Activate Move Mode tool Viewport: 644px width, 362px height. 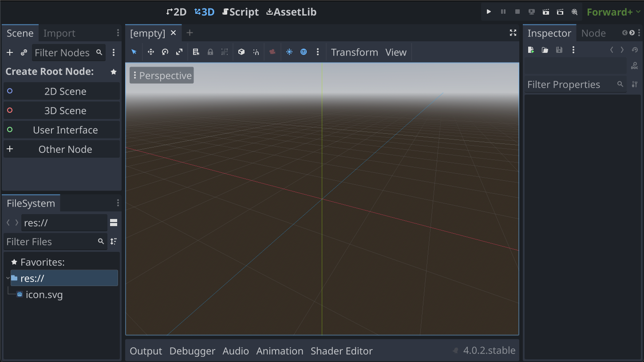coord(151,52)
